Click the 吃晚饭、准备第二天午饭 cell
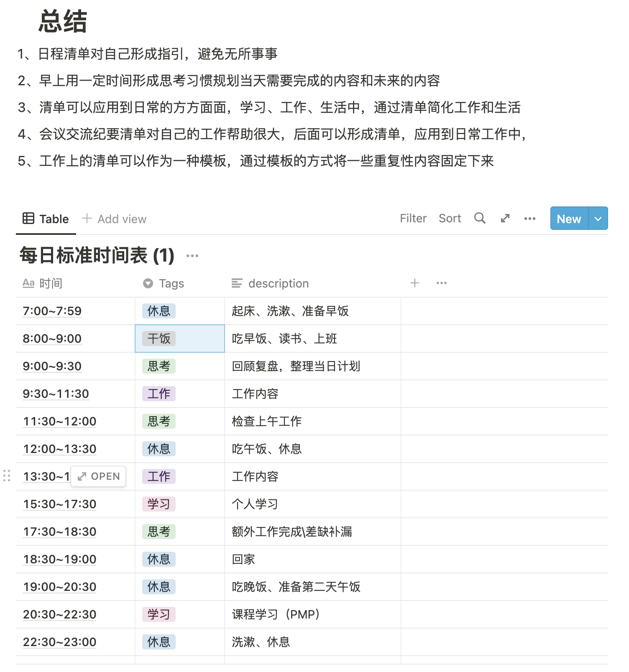This screenshot has width=629, height=672. (x=313, y=587)
